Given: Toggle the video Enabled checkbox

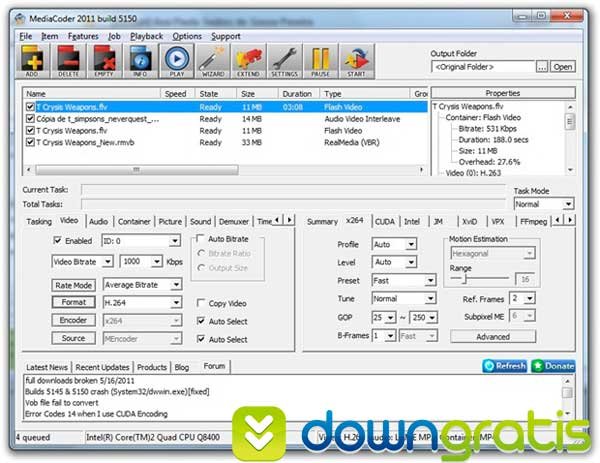Looking at the screenshot, I should 57,241.
